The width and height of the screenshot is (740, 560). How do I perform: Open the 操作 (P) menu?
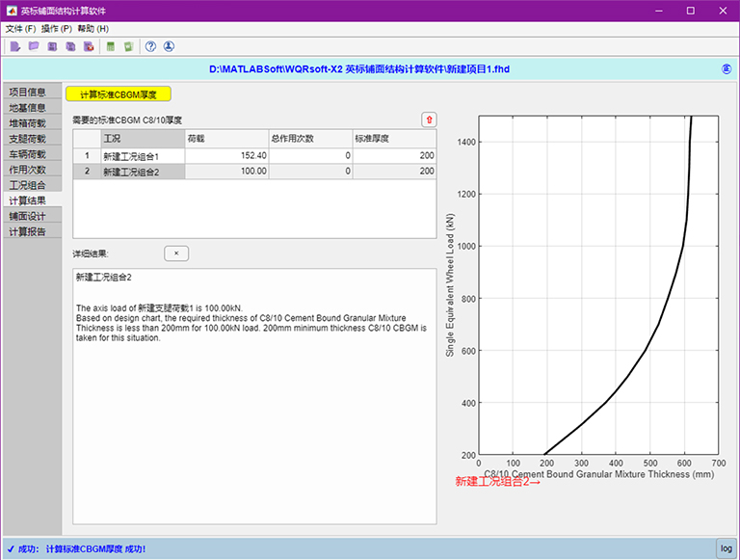[57, 29]
